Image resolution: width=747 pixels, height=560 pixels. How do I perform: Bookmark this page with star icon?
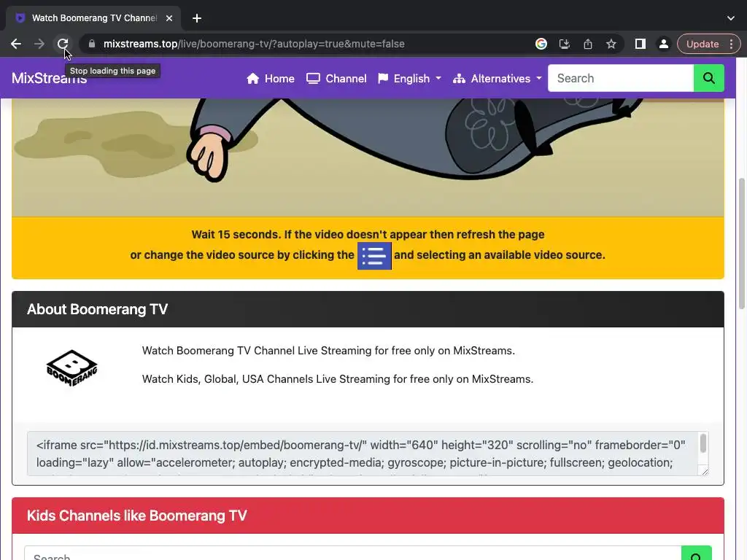(x=611, y=44)
